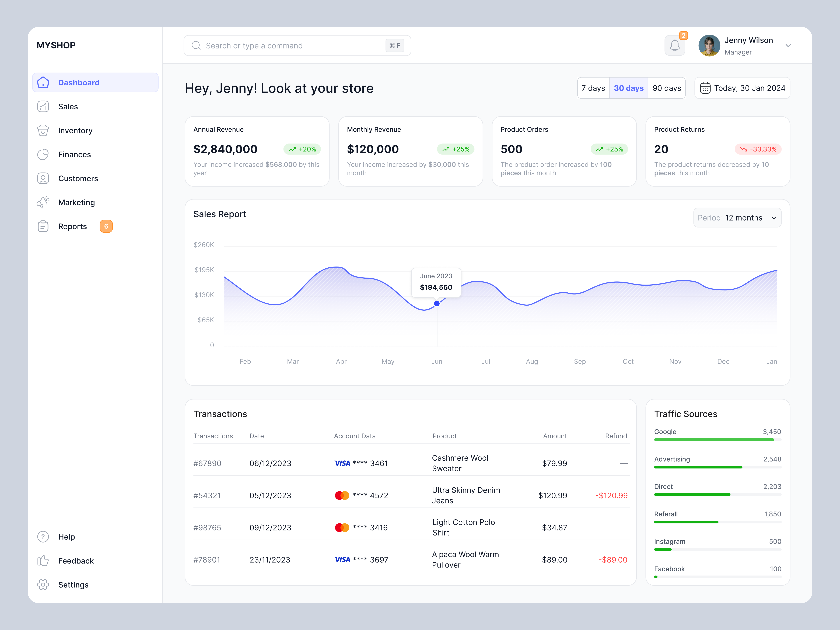Open Inventory via the basket icon
The height and width of the screenshot is (630, 840).
(43, 130)
